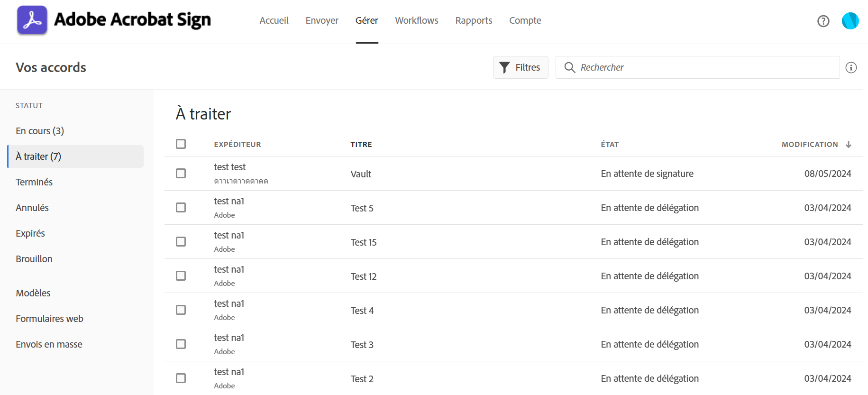Check the Vault agreement checkbox
Image resolution: width=868 pixels, height=395 pixels.
click(181, 174)
